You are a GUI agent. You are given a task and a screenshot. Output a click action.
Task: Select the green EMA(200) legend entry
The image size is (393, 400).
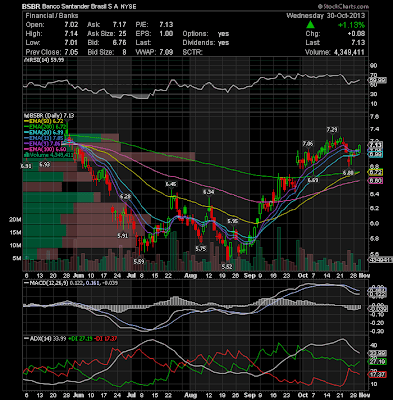coord(46,127)
